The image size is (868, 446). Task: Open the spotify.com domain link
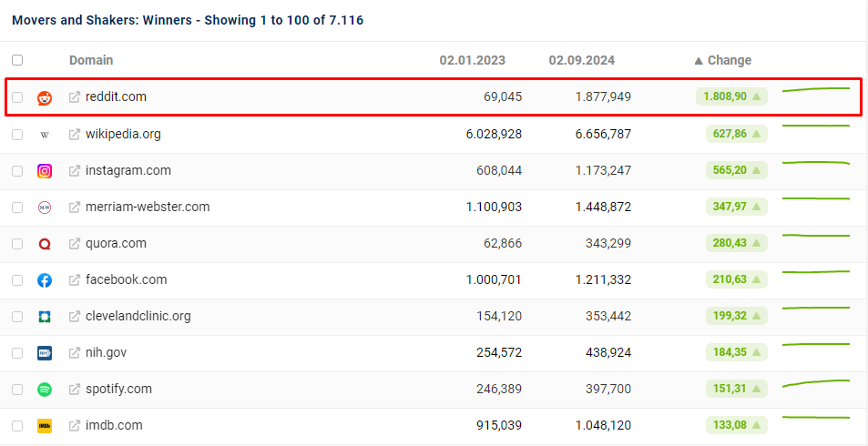pos(118,389)
